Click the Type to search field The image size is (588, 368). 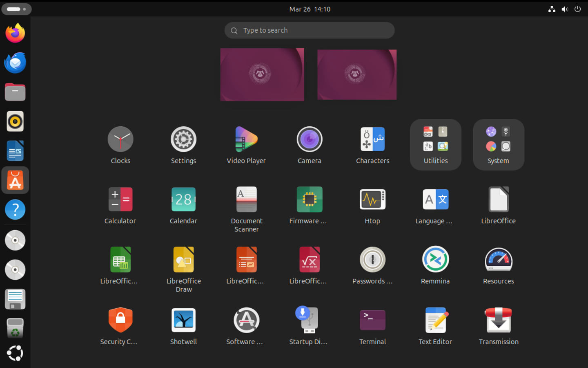pos(309,30)
